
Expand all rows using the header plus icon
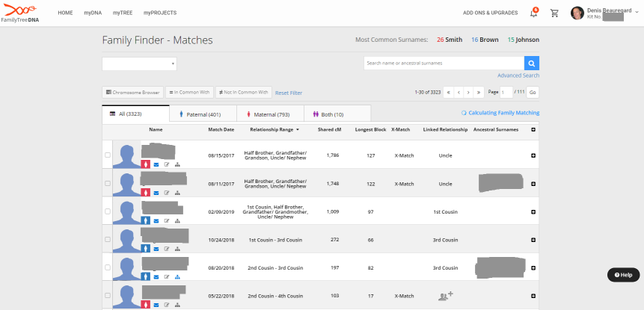tap(533, 129)
